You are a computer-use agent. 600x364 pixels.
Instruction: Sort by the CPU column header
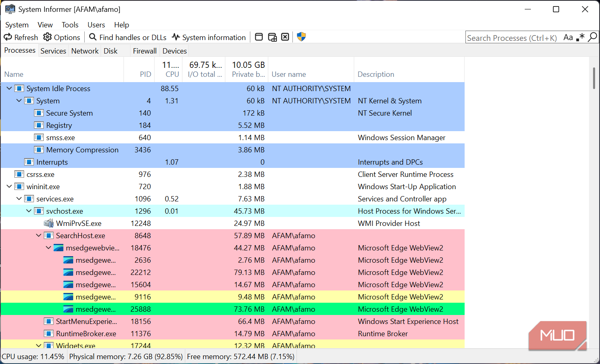tap(169, 70)
